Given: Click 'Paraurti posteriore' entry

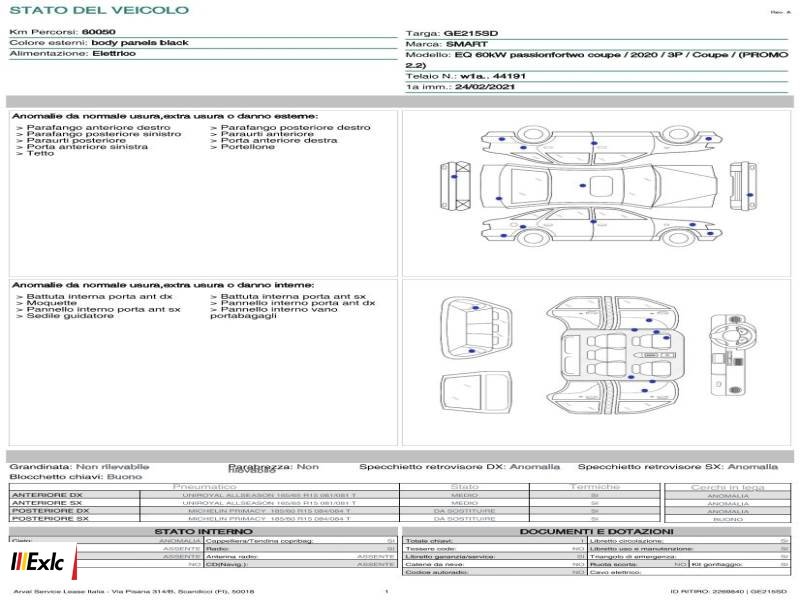Looking at the screenshot, I should point(76,140).
